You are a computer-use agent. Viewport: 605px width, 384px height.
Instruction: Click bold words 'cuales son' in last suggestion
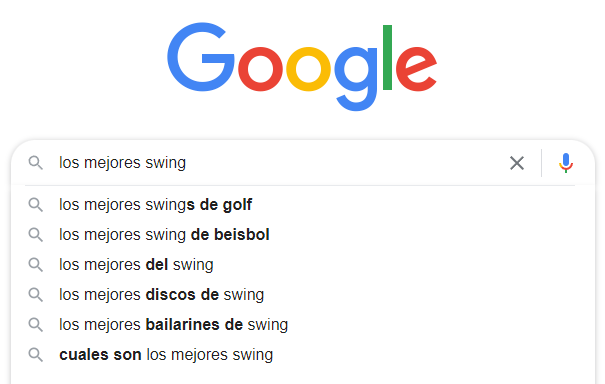click(100, 355)
